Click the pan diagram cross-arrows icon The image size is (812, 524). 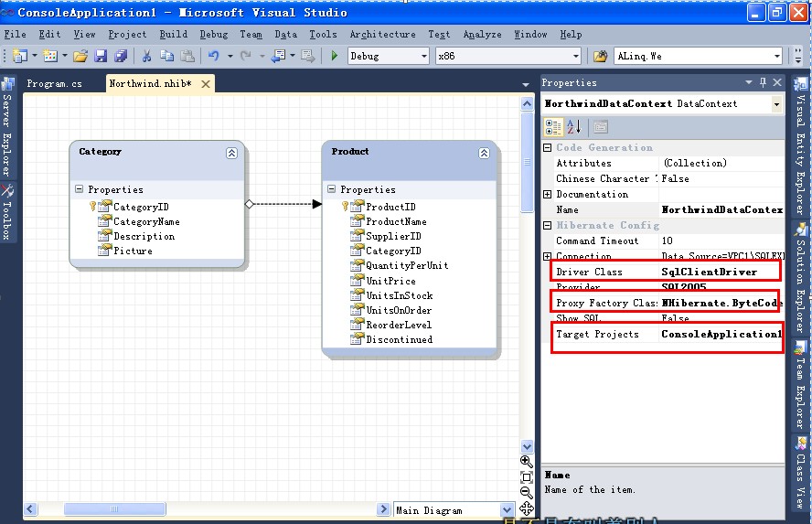pos(526,508)
